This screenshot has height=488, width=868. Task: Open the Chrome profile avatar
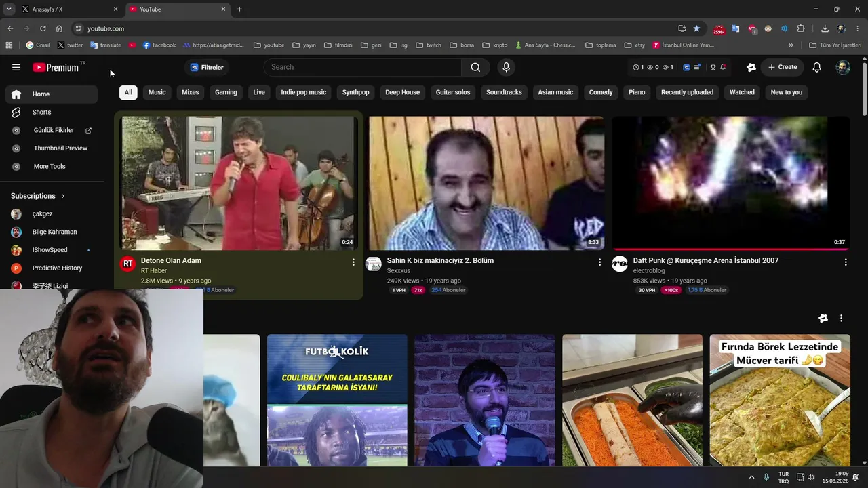point(842,28)
